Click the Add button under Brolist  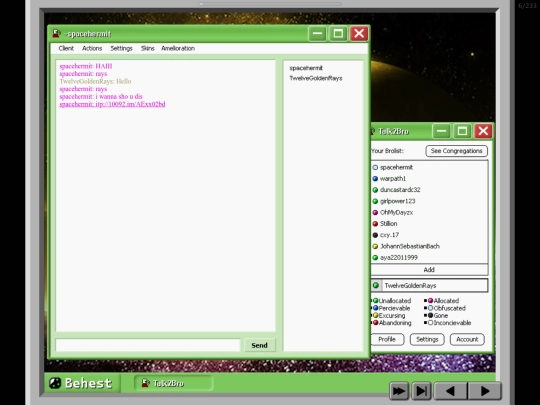click(x=429, y=270)
